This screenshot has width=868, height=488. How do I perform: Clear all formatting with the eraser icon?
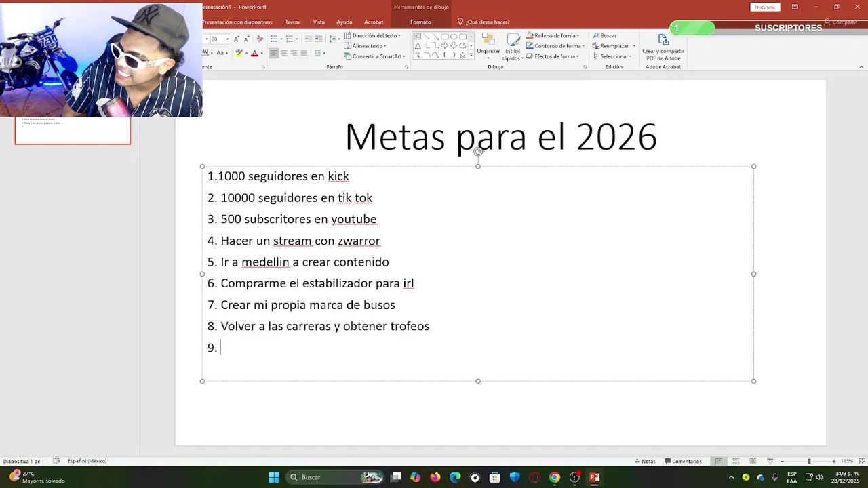click(260, 39)
